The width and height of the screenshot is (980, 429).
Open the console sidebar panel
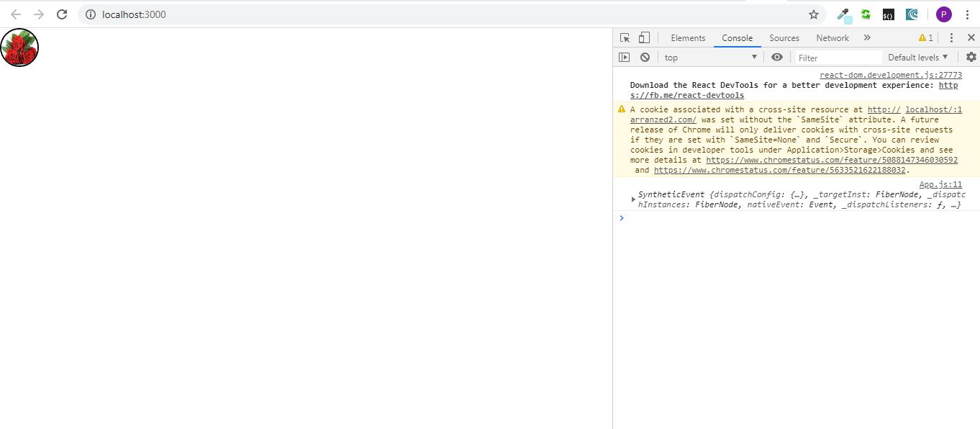[623, 57]
